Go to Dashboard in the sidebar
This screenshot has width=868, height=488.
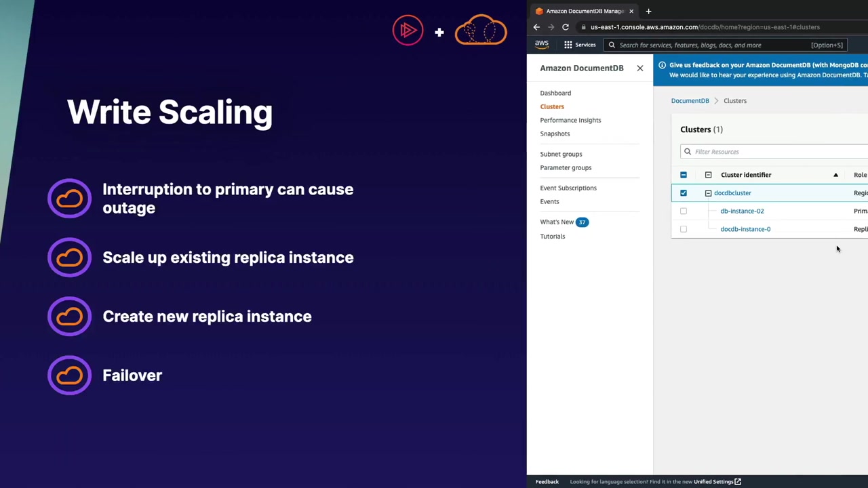pyautogui.click(x=555, y=93)
